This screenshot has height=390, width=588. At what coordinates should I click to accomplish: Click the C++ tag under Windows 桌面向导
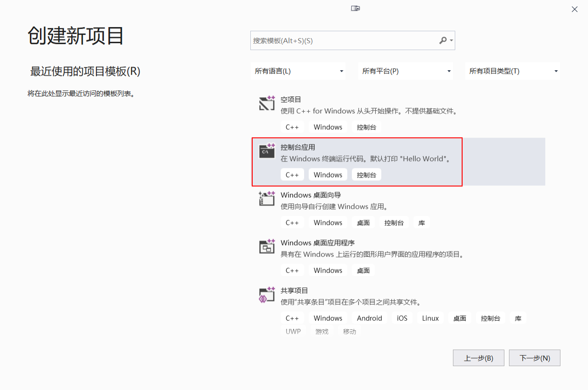click(x=292, y=223)
